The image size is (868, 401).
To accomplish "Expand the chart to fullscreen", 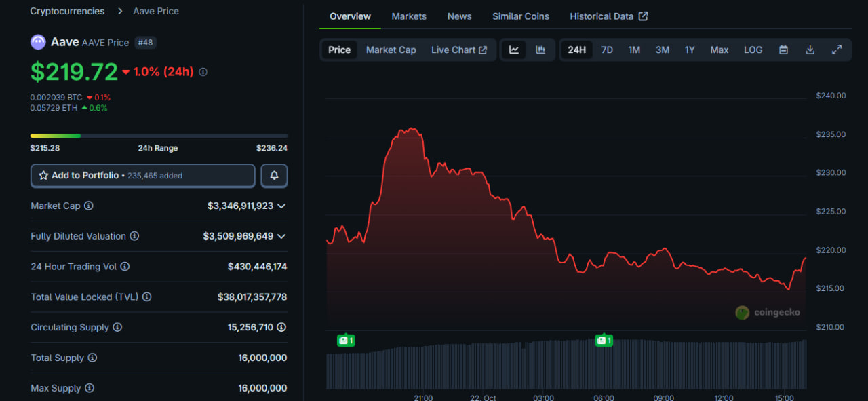I will point(837,50).
